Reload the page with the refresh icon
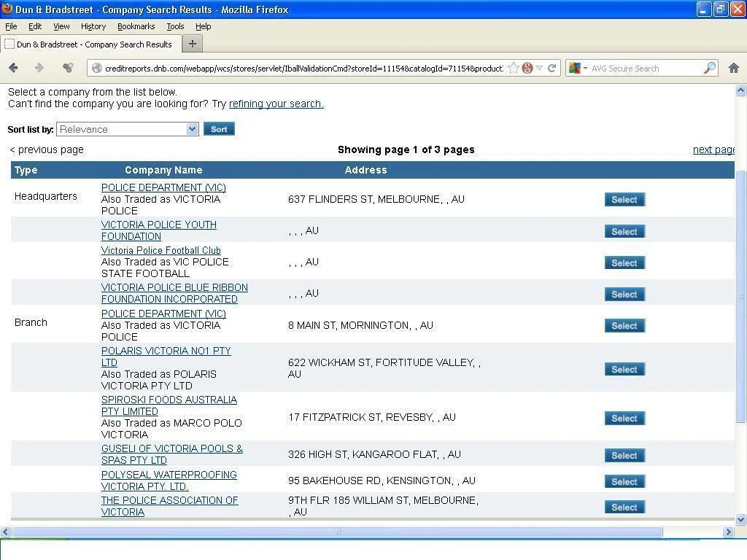 coord(551,68)
